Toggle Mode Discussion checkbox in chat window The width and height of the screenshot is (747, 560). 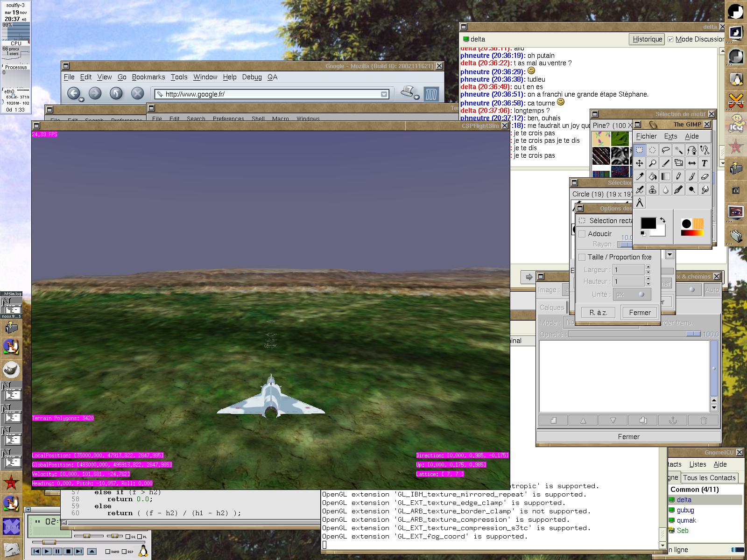(671, 39)
